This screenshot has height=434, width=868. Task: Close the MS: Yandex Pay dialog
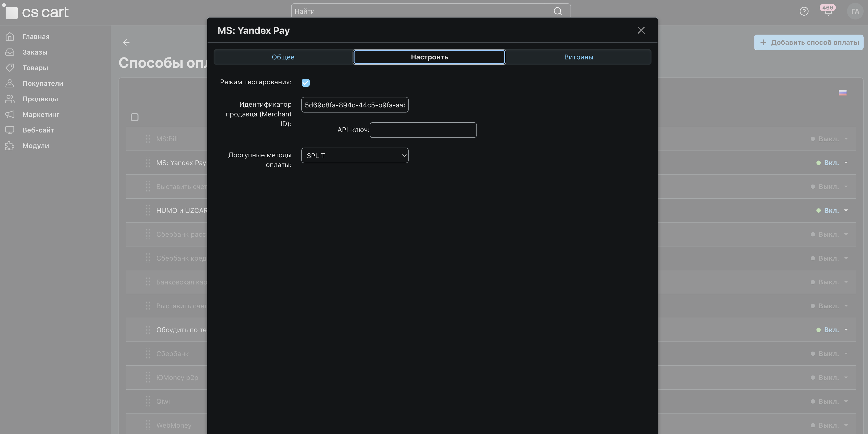(641, 30)
